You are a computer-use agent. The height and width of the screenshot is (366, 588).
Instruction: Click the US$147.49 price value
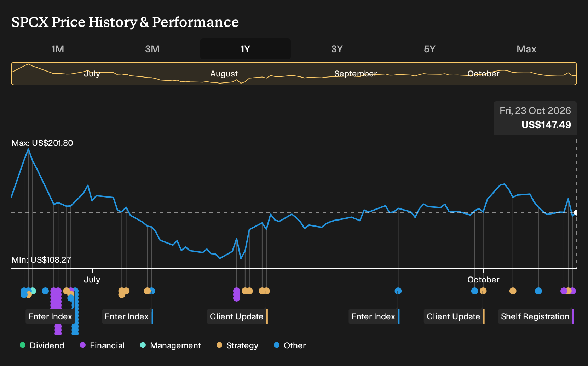click(546, 125)
